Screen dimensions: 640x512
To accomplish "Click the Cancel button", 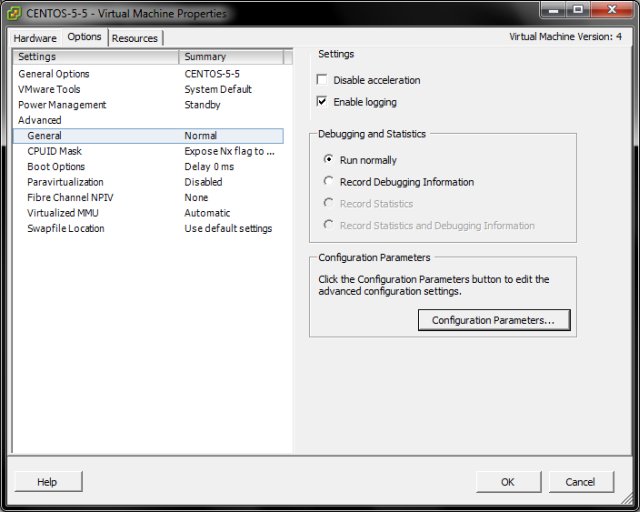I will tap(580, 482).
